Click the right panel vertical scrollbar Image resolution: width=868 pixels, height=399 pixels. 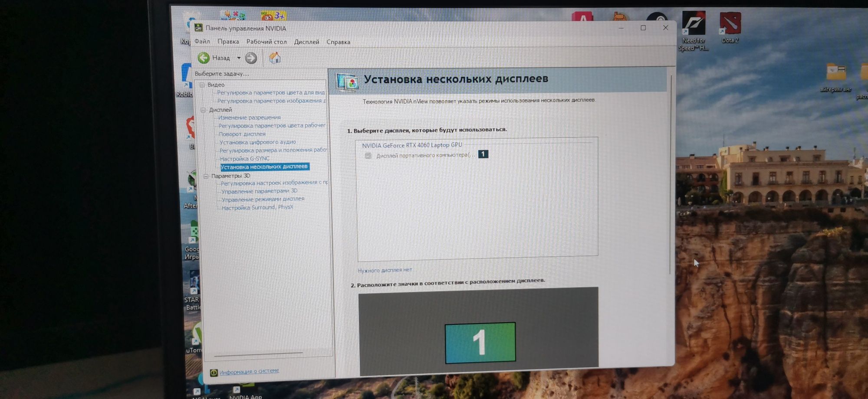click(x=671, y=174)
